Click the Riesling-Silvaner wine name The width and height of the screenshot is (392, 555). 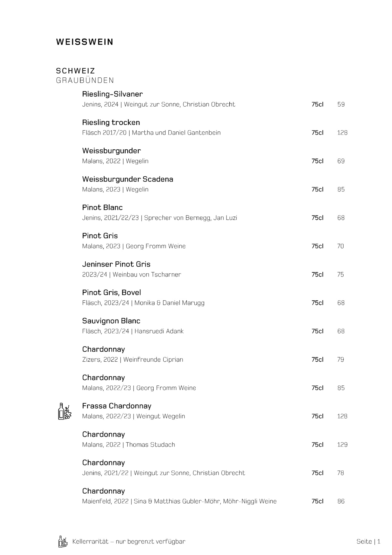pos(112,94)
